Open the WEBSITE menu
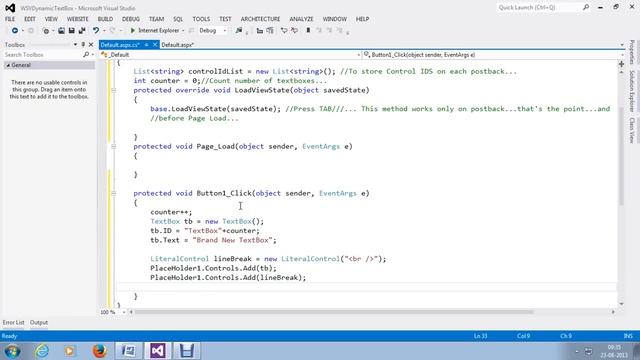This screenshot has width=640, height=360. [78, 19]
